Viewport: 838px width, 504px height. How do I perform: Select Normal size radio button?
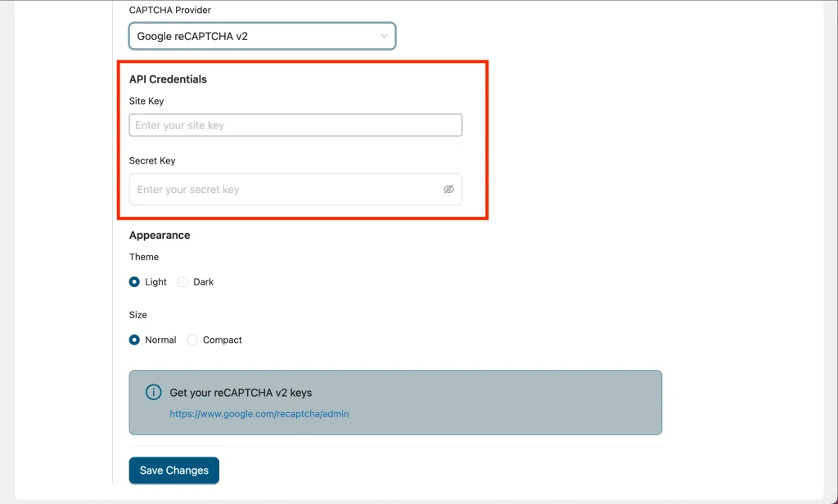pos(134,340)
